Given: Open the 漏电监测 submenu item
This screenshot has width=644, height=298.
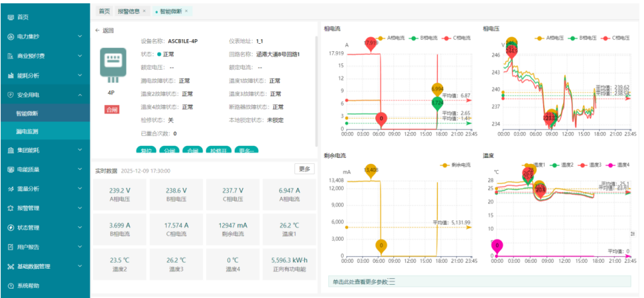Looking at the screenshot, I should pos(27,131).
